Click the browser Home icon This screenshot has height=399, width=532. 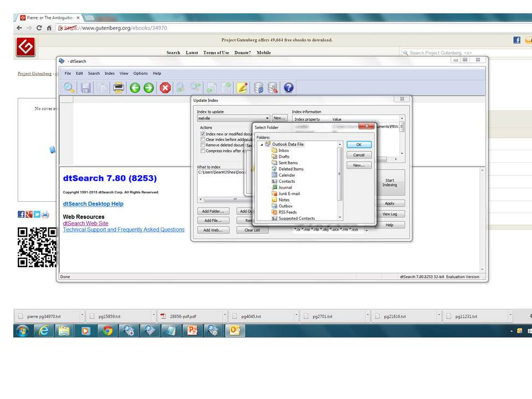[x=49, y=28]
